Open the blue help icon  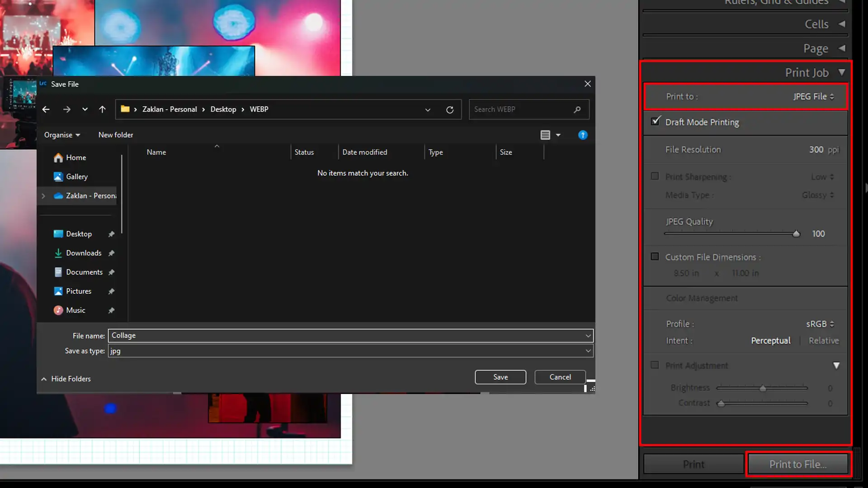pos(583,135)
